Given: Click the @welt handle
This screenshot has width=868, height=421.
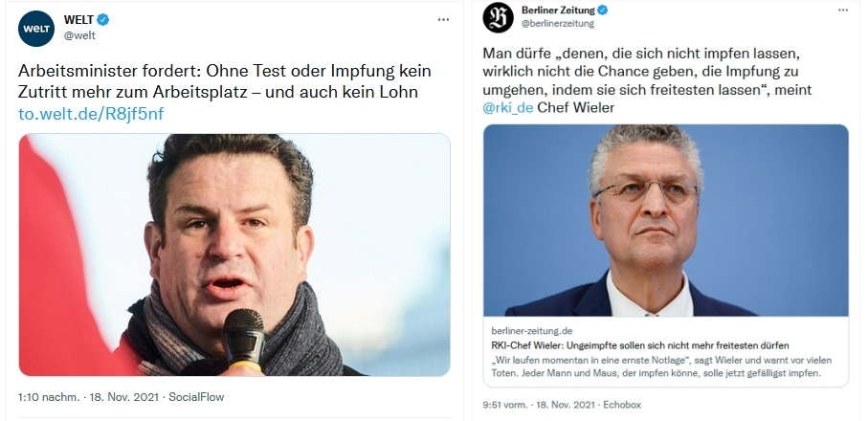Looking at the screenshot, I should 79,35.
